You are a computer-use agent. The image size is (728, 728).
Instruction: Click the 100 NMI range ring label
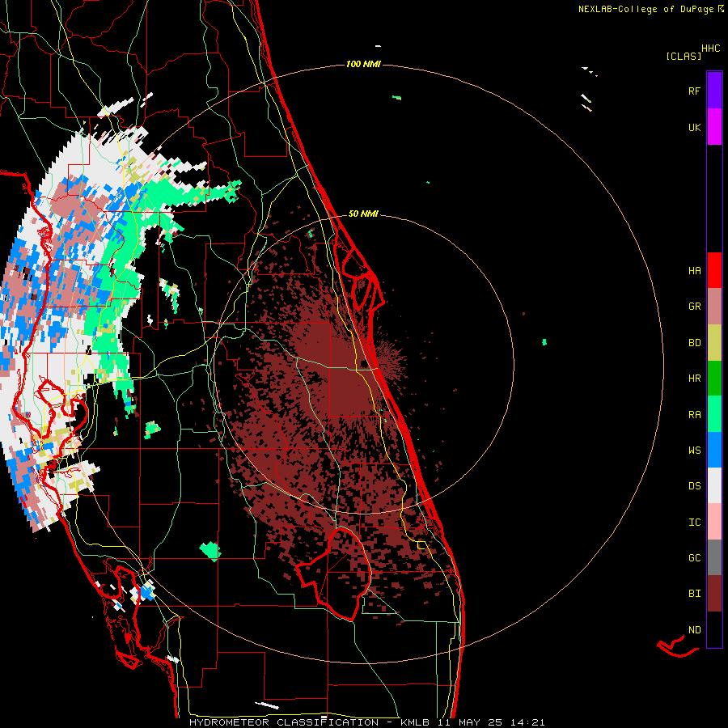(363, 64)
